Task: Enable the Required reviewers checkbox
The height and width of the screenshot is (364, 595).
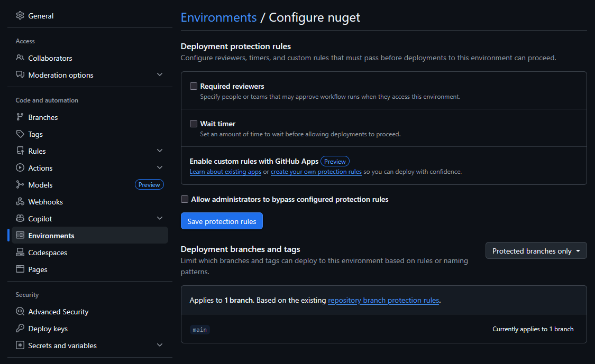Action: coord(193,86)
